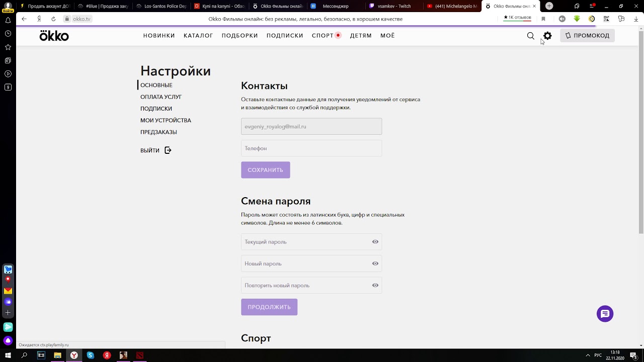Switch keyboard language РУС indicator

(598, 355)
